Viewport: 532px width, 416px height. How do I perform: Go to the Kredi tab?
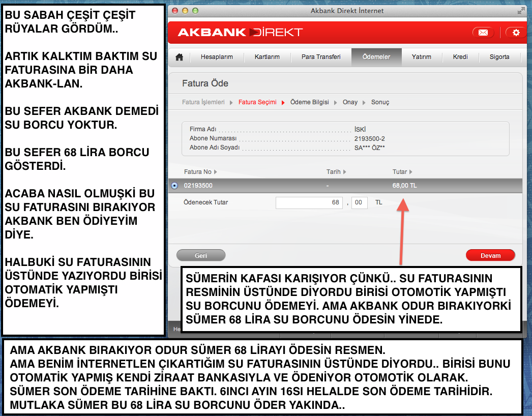tap(460, 57)
